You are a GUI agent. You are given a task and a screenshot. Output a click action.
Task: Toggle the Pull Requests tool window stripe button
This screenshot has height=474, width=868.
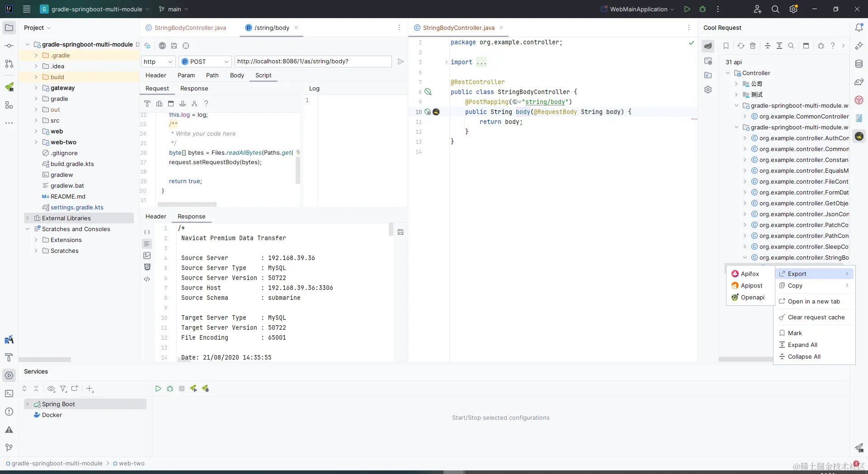[9, 64]
